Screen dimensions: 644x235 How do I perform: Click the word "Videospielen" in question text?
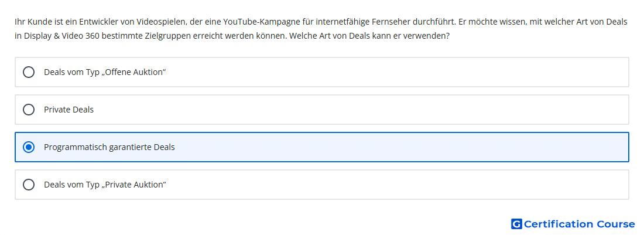tap(163, 22)
